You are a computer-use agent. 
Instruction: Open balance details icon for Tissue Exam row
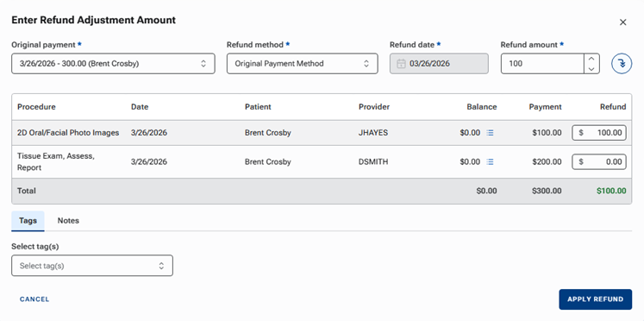[490, 162]
